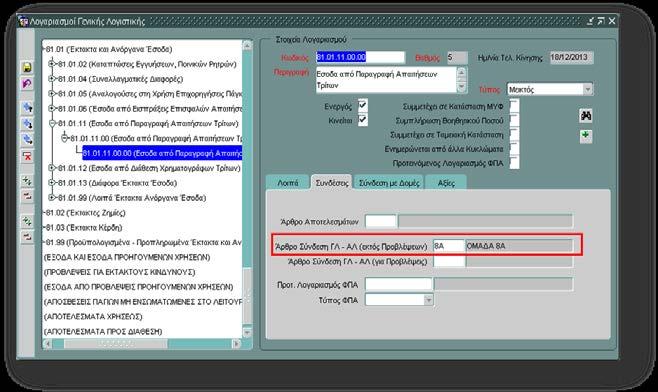Click the για Προβλέψεις code field
This screenshot has width=658, height=392.
click(x=449, y=261)
